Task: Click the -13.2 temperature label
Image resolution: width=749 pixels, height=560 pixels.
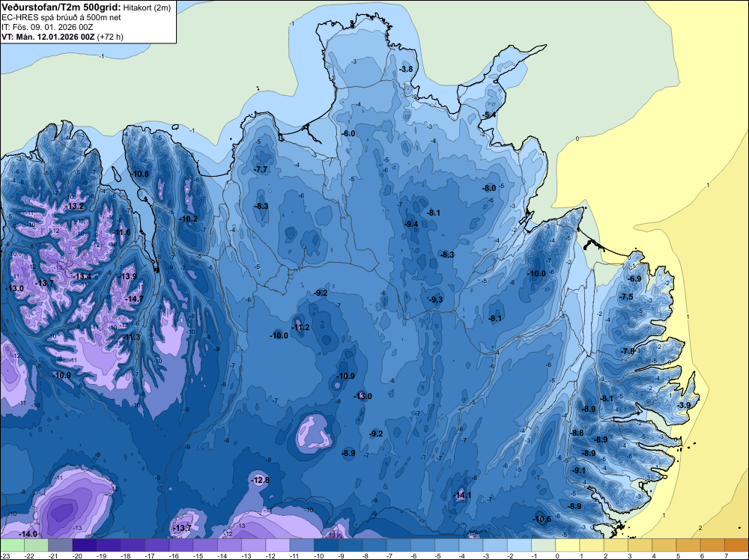Action: (x=74, y=207)
